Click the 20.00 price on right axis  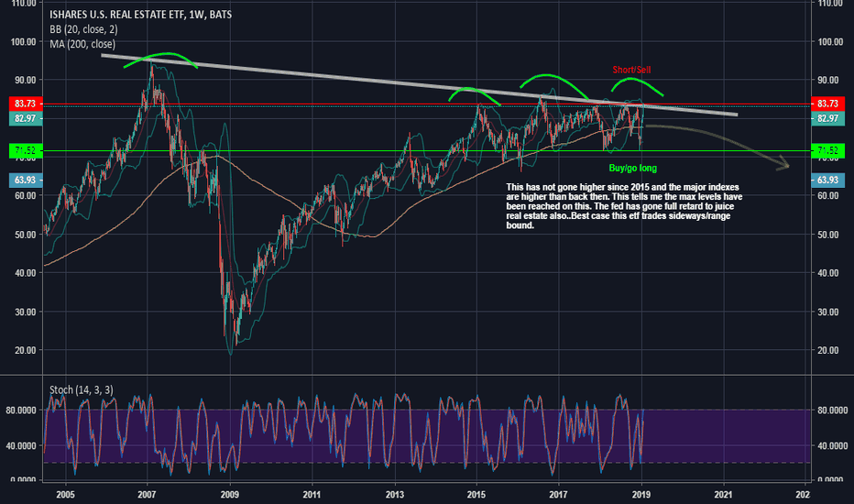(x=827, y=350)
